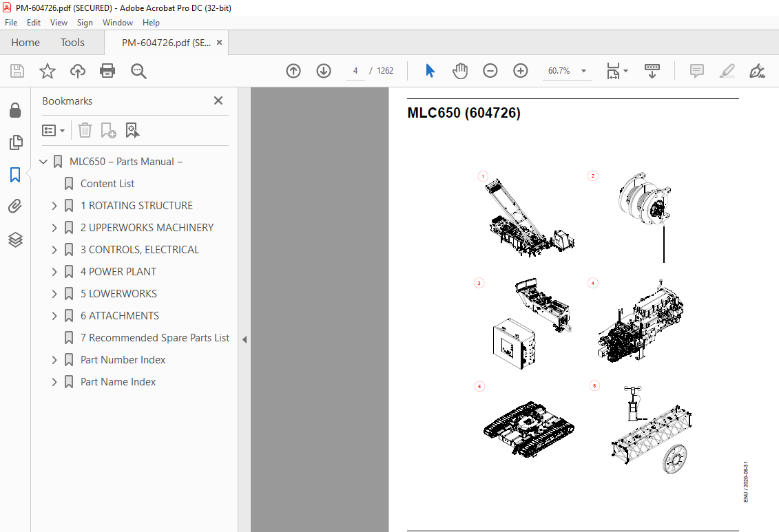Click the page number input field
Image resolution: width=779 pixels, height=532 pixels.
click(x=355, y=71)
